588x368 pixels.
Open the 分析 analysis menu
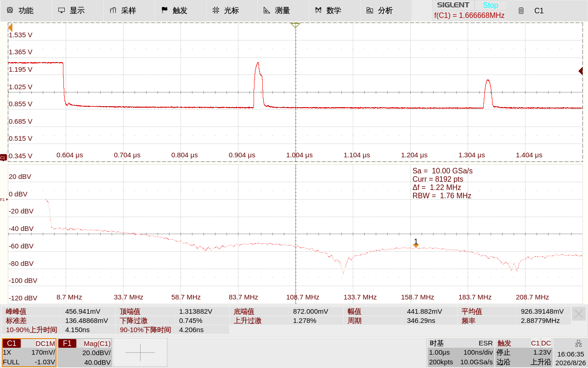(x=386, y=10)
